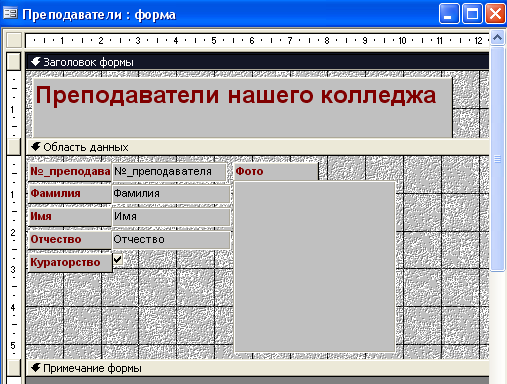
Task: Click the scroll up arrow of the scrollbar
Action: (497, 38)
